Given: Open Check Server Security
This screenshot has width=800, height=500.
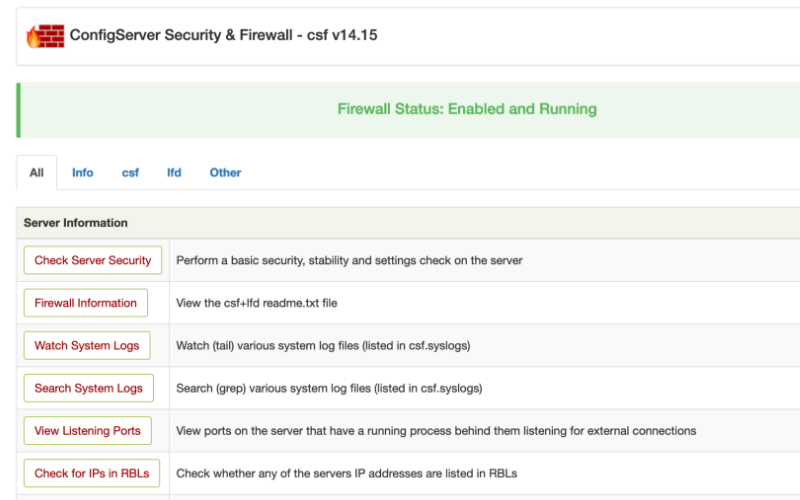Looking at the screenshot, I should click(x=93, y=260).
